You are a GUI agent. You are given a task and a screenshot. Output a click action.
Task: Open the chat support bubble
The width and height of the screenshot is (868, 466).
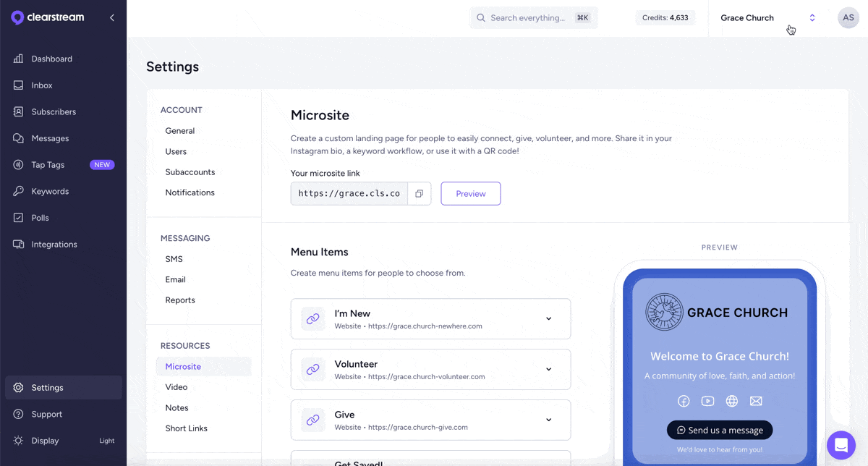841,444
